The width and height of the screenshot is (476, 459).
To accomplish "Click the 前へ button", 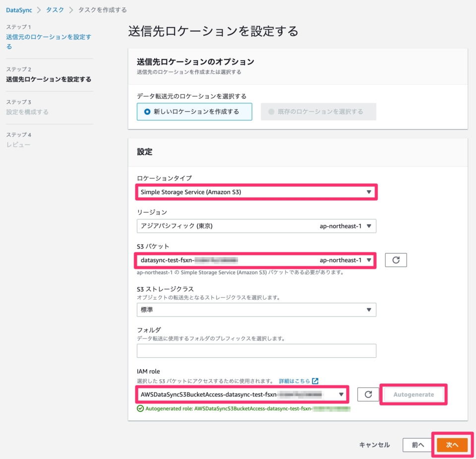I will [417, 445].
